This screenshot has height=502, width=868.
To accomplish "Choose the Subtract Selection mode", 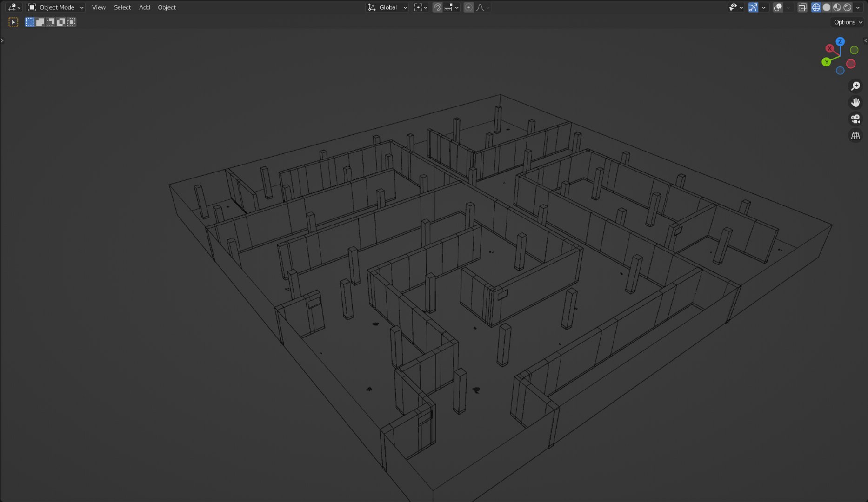I will [x=51, y=22].
